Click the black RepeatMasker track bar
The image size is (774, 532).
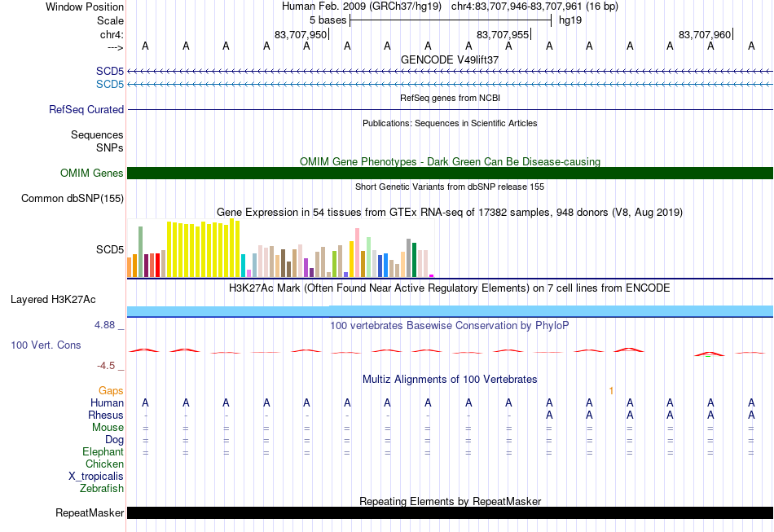(450, 512)
